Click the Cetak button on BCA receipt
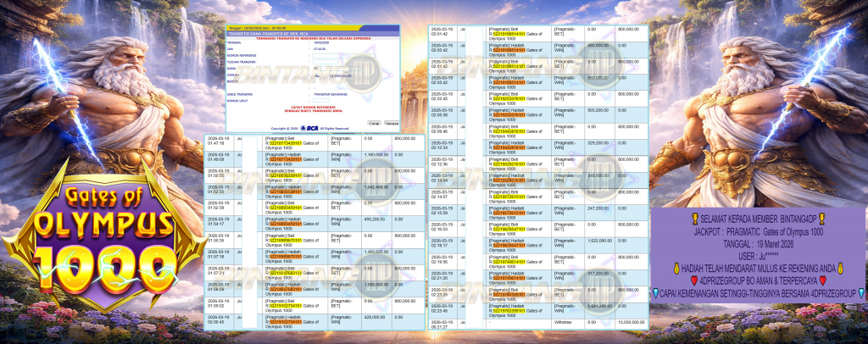 [374, 124]
